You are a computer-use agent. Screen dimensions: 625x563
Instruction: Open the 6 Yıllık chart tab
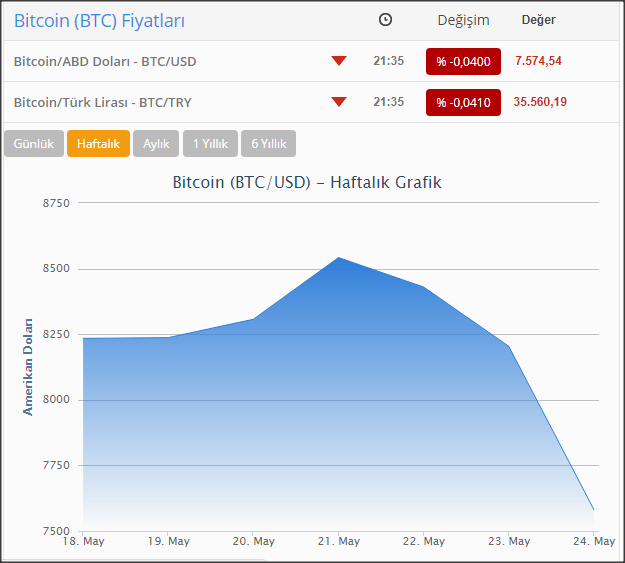pyautogui.click(x=269, y=144)
